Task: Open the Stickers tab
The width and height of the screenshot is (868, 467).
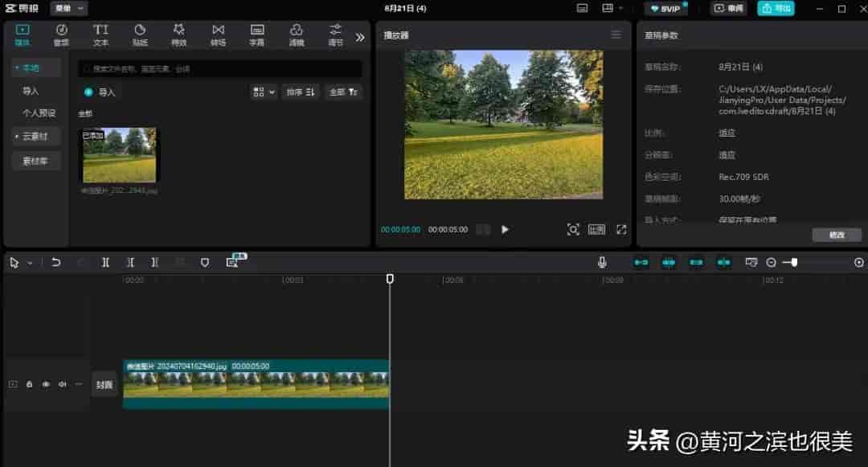Action: pyautogui.click(x=140, y=35)
